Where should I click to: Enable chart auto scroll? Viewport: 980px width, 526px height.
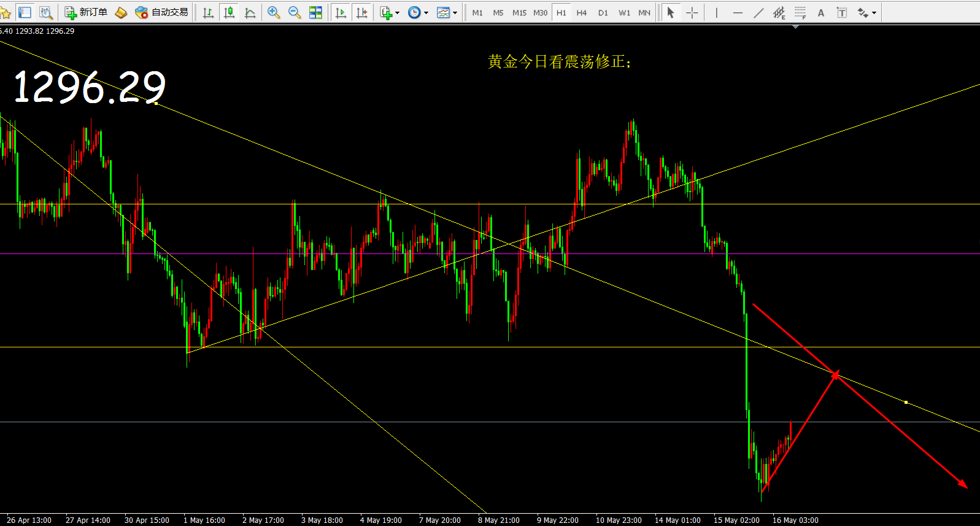tap(341, 12)
